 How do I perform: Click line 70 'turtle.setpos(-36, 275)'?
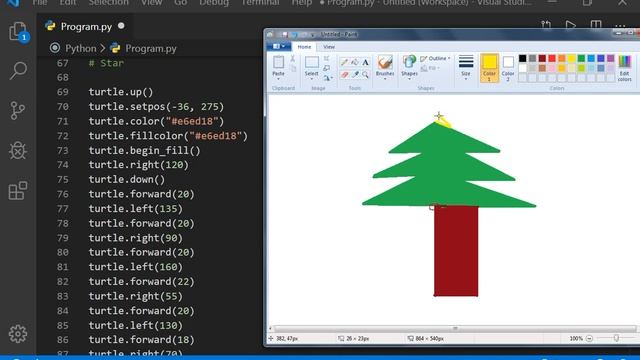click(x=156, y=107)
